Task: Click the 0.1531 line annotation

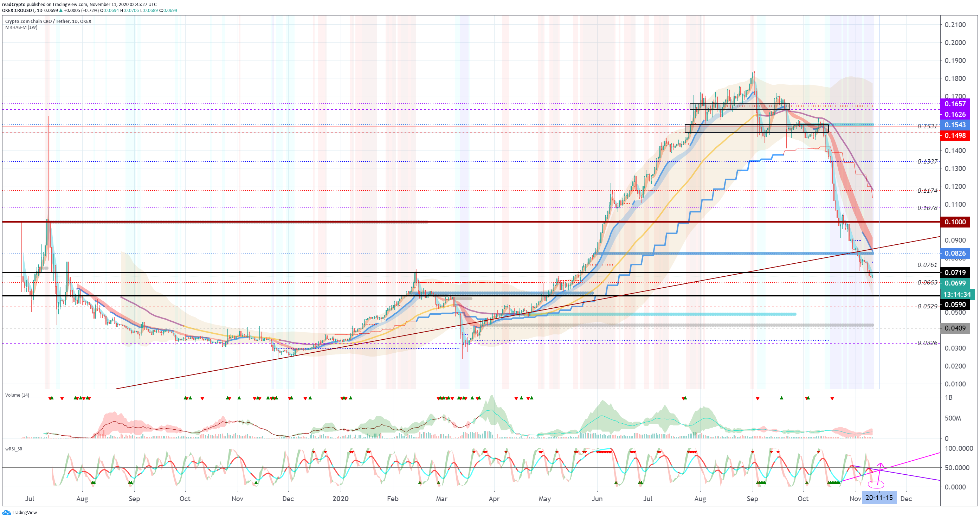Action: pos(927,126)
